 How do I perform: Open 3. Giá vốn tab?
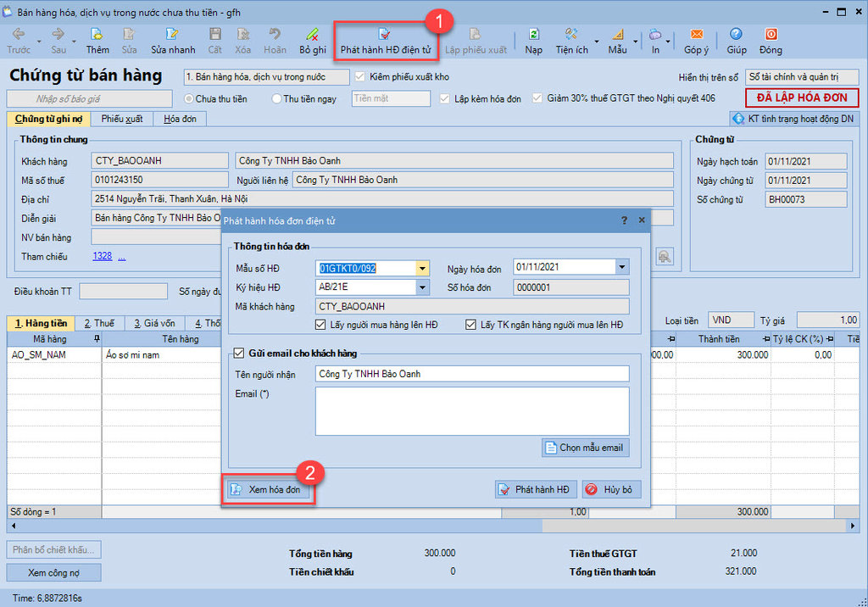[x=154, y=323]
